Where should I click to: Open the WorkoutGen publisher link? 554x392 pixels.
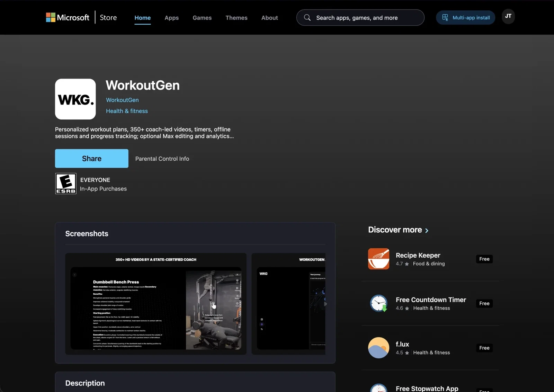tap(122, 100)
